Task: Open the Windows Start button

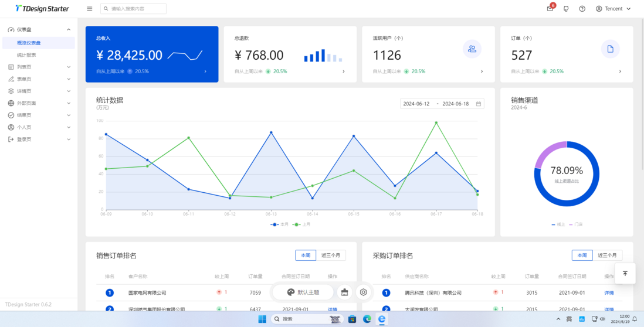Action: click(x=262, y=319)
